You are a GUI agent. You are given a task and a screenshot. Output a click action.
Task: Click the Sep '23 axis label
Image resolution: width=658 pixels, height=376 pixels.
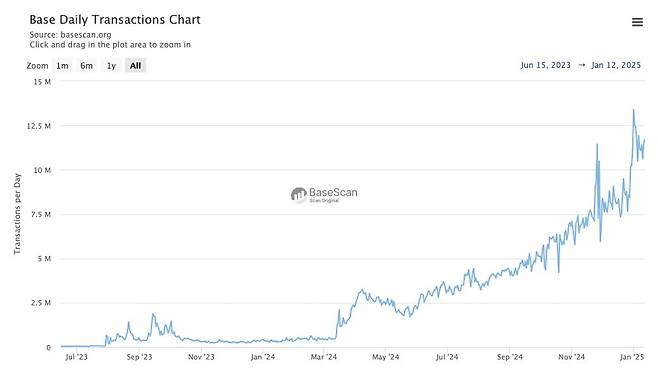click(x=139, y=357)
